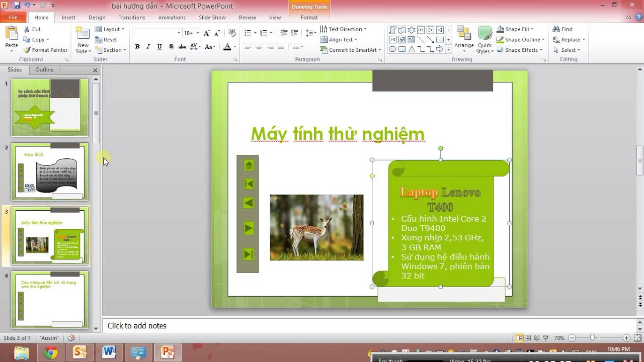The width and height of the screenshot is (644, 362).
Task: Toggle Bold formatting
Action: click(x=137, y=47)
